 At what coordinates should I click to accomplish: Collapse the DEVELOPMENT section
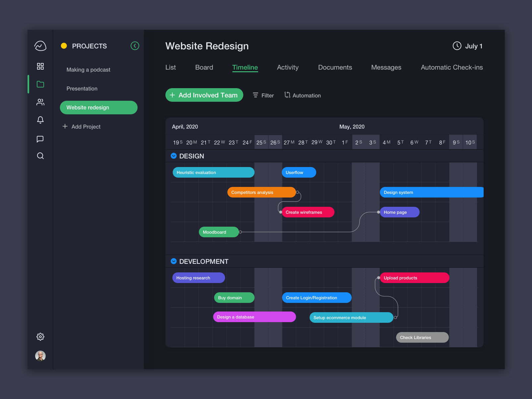(x=173, y=261)
